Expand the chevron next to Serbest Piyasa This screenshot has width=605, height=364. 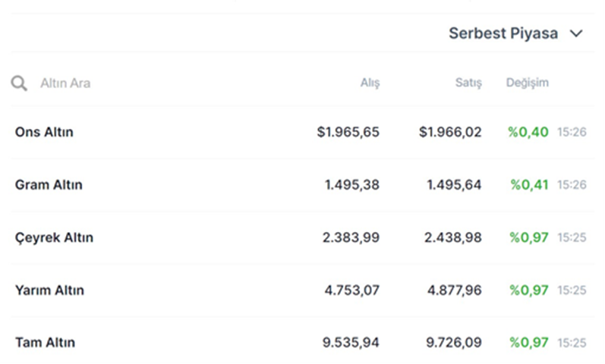pyautogui.click(x=576, y=33)
